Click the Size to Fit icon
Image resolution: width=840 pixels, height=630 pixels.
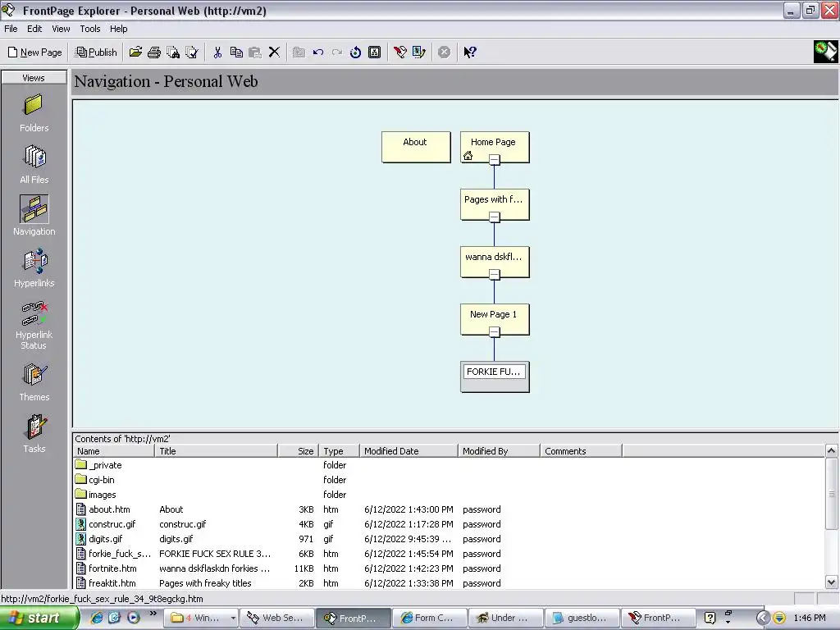(374, 52)
